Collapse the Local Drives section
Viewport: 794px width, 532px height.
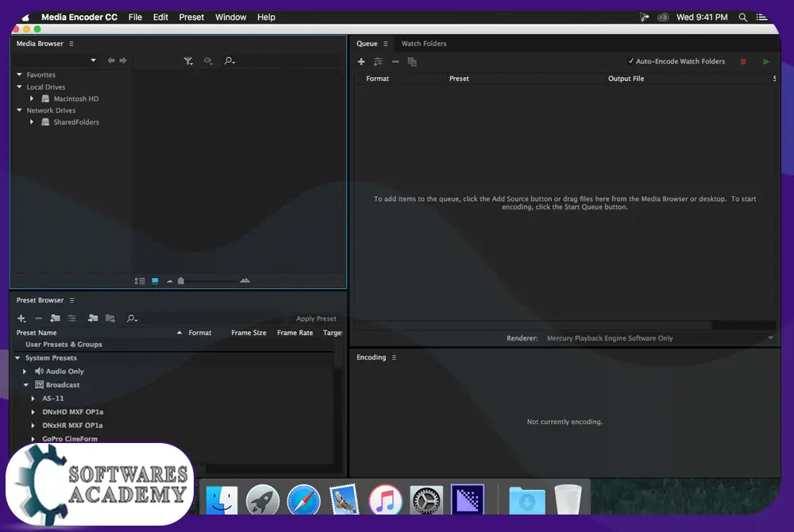19,87
